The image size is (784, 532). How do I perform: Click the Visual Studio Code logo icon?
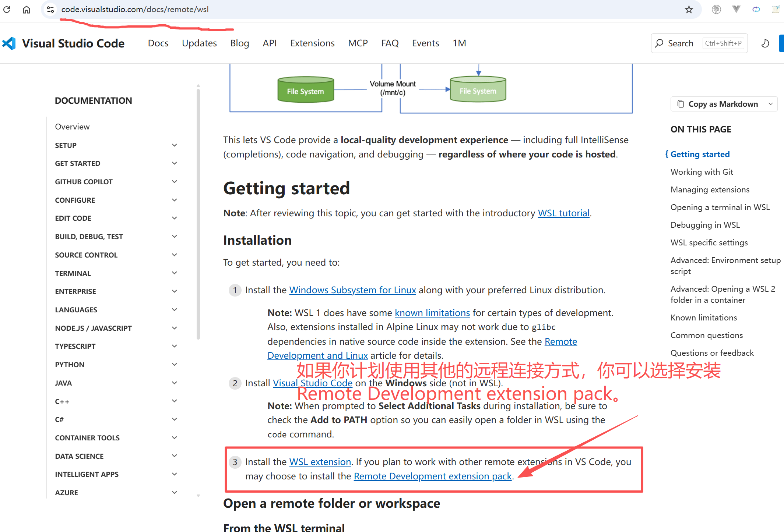click(x=9, y=43)
